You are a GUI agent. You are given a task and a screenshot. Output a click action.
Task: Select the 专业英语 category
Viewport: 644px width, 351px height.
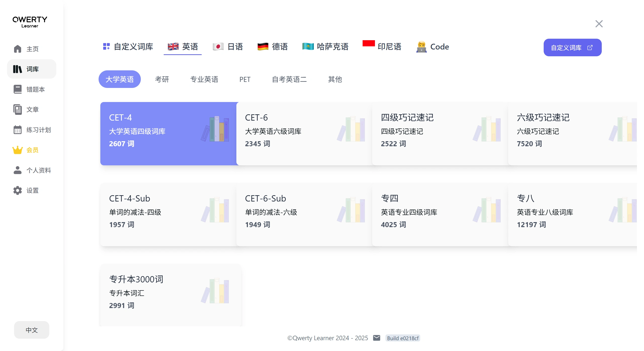point(204,79)
